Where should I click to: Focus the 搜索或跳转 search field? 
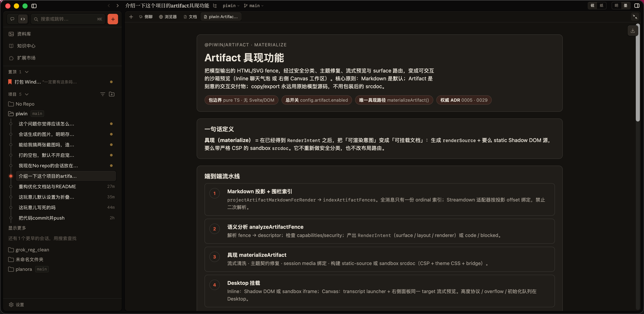coord(68,19)
